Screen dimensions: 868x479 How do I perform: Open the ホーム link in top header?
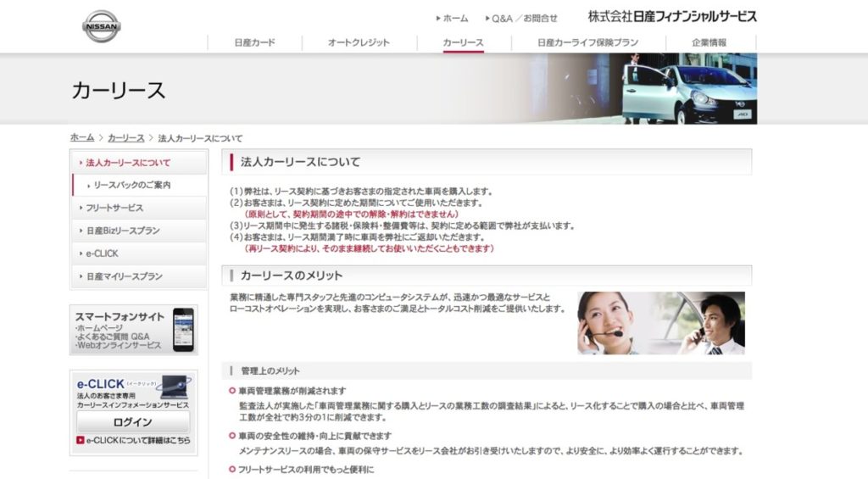click(x=453, y=19)
